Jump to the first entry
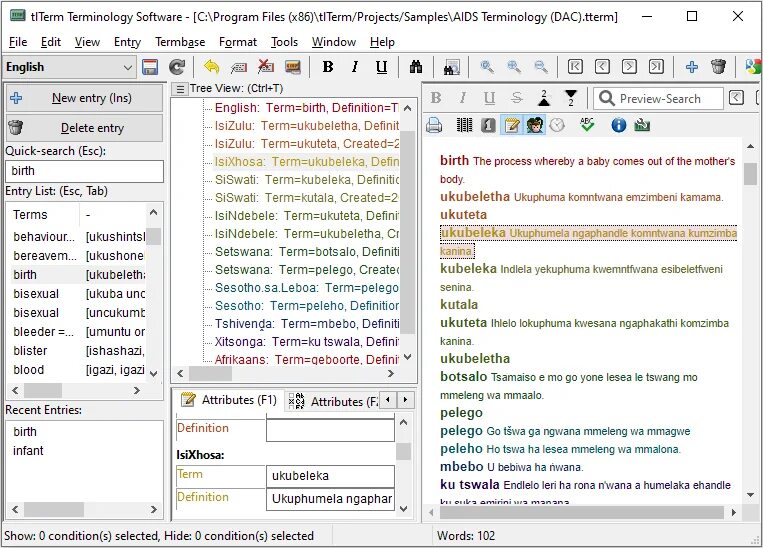The image size is (763, 548). click(x=575, y=66)
